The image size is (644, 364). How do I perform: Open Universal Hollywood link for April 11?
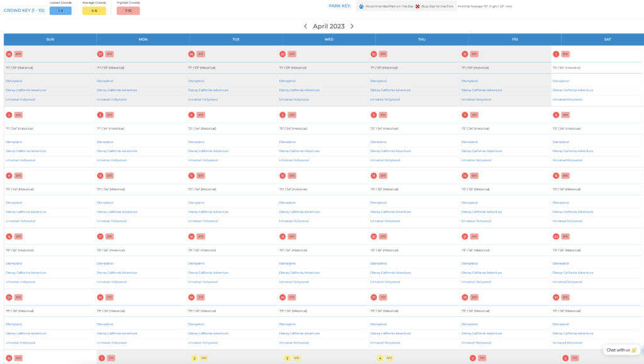tap(203, 221)
